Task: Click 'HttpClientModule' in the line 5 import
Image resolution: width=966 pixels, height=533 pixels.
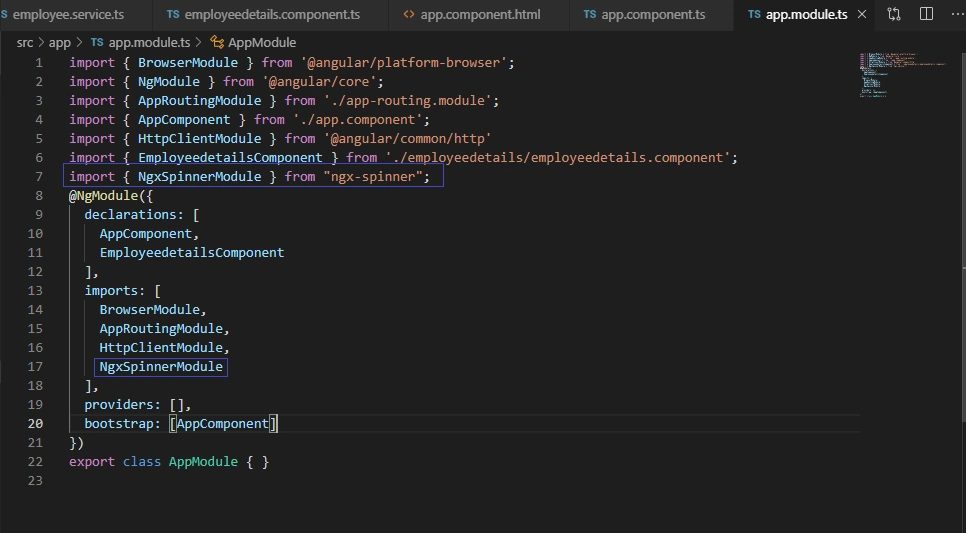Action: click(x=199, y=139)
